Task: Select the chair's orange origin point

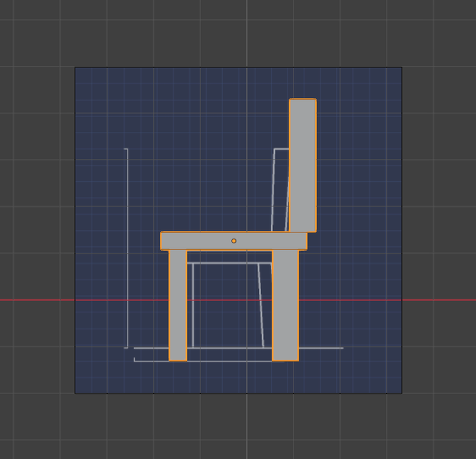Action: [234, 241]
